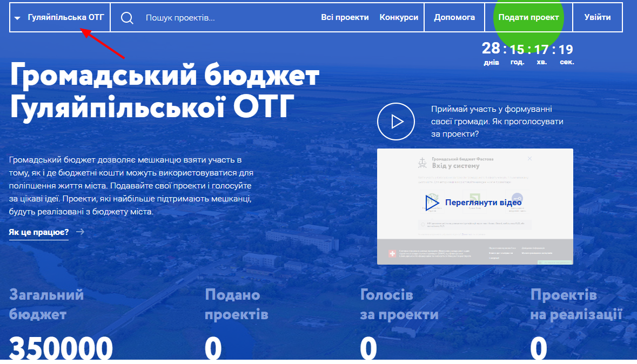The height and width of the screenshot is (364, 637).
Task: Open the Як це працює? link
Action: click(x=39, y=232)
